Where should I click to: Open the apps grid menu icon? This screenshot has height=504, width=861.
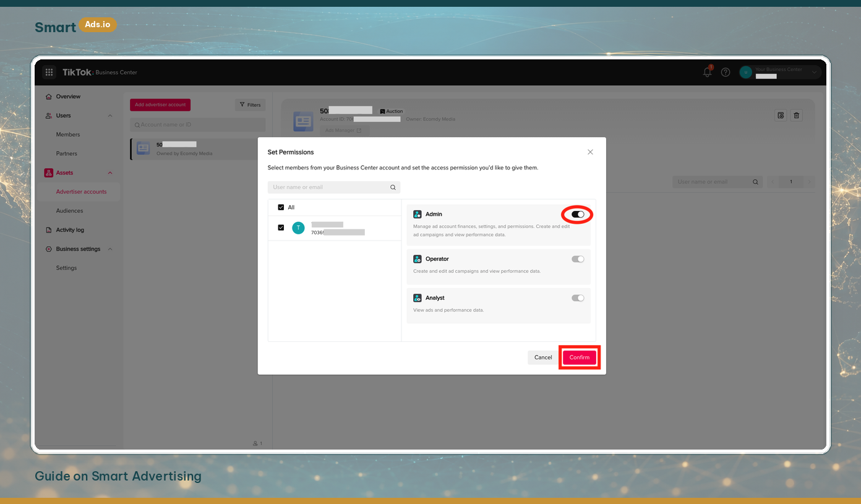click(x=49, y=72)
